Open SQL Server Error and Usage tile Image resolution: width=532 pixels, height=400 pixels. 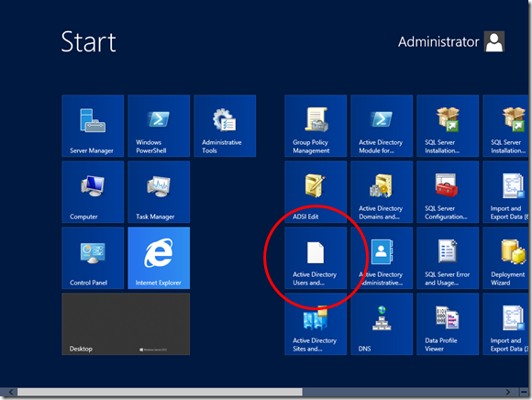point(448,258)
